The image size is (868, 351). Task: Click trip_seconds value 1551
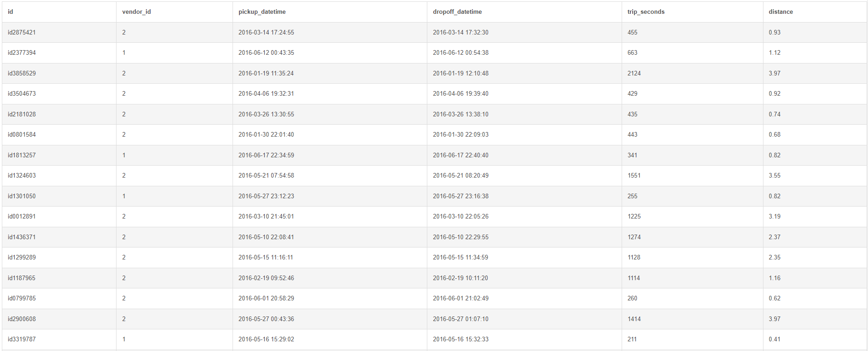coord(634,176)
